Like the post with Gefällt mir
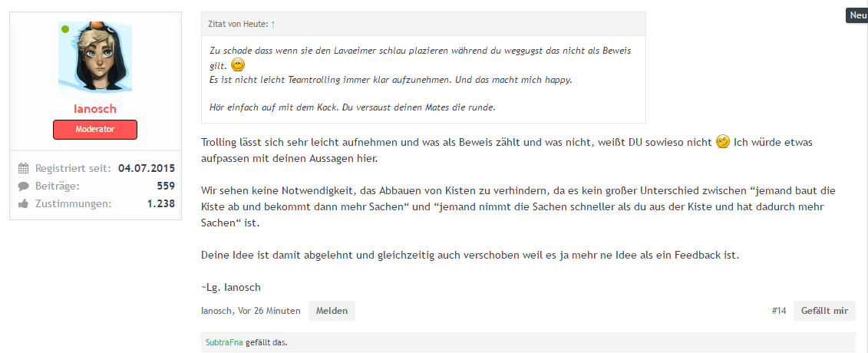This screenshot has height=353, width=868. pos(824,311)
